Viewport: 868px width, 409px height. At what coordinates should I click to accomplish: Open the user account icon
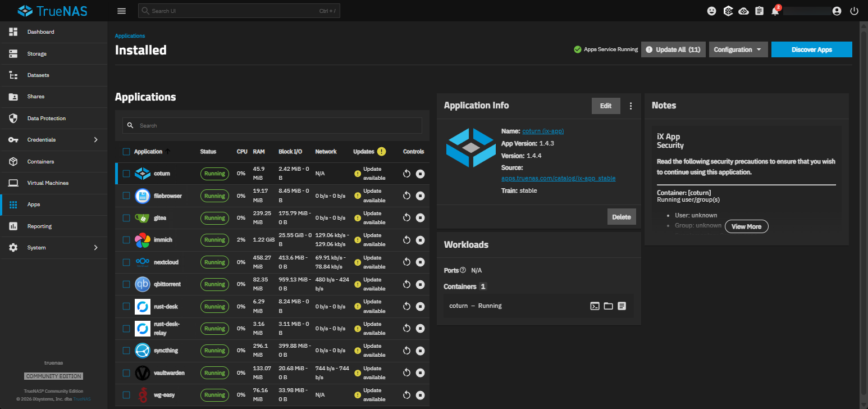pos(837,11)
